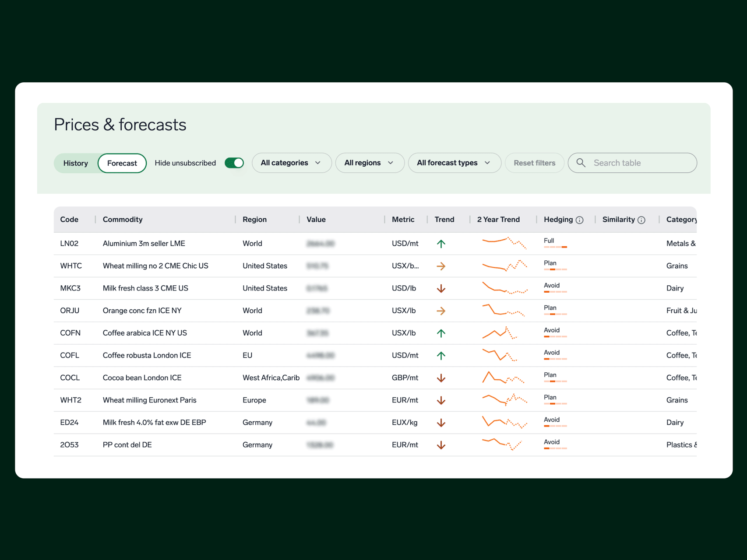This screenshot has height=560, width=747.
Task: Toggle the Hide unsubscribed switch
Action: [234, 163]
